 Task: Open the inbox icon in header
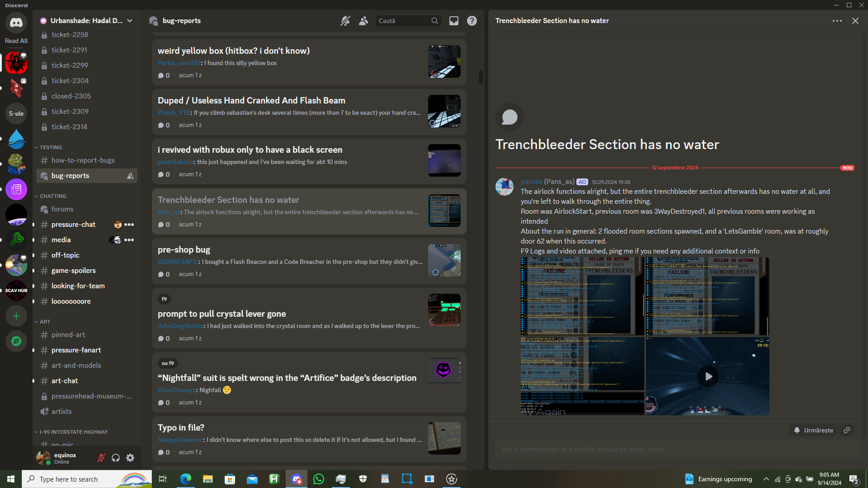tap(454, 21)
